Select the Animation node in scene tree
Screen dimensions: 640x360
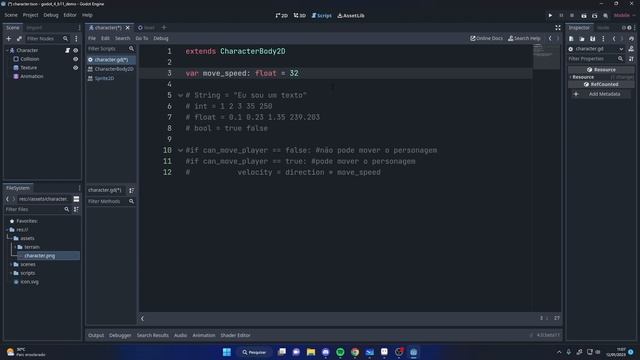(x=31, y=76)
